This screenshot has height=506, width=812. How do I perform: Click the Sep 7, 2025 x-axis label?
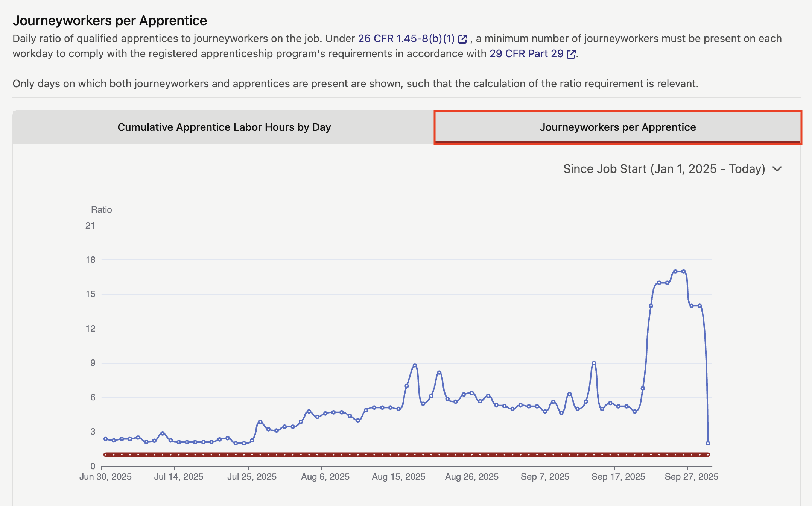coord(544,477)
